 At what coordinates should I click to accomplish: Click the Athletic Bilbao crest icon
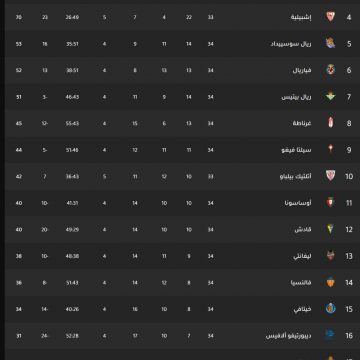pyautogui.click(x=330, y=176)
